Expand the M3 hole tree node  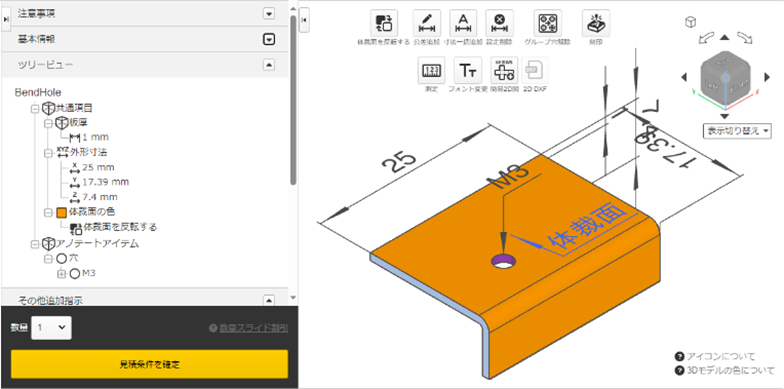pyautogui.click(x=62, y=274)
